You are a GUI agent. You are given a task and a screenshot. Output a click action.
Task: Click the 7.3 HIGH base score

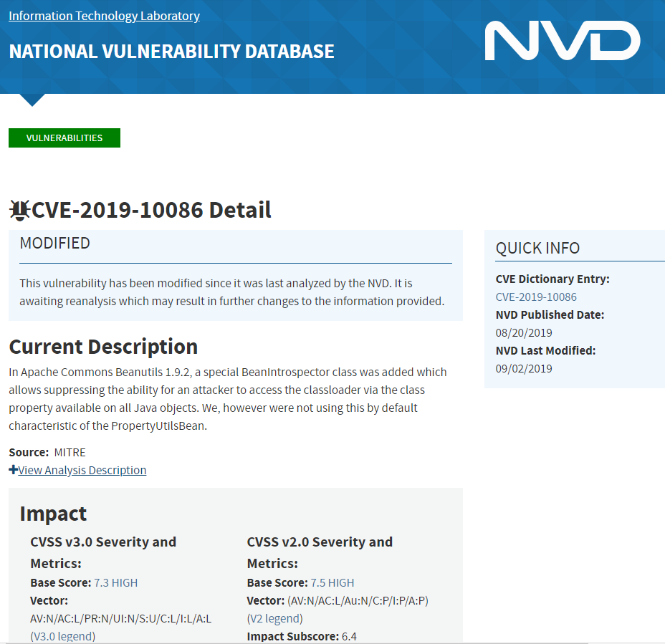[116, 582]
